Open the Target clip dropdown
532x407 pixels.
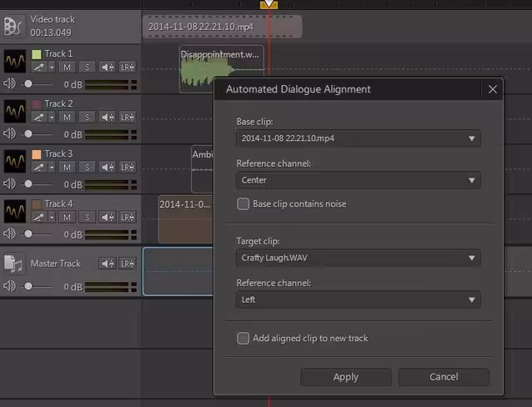[359, 258]
